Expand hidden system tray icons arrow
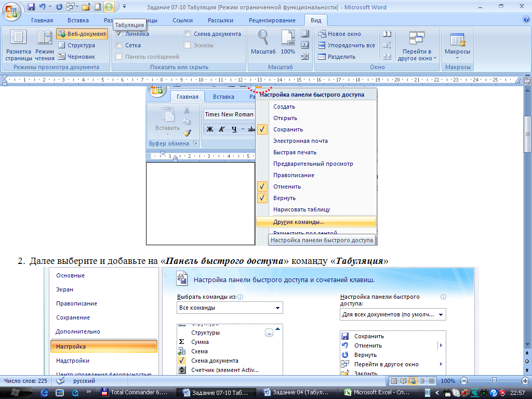 click(437, 393)
